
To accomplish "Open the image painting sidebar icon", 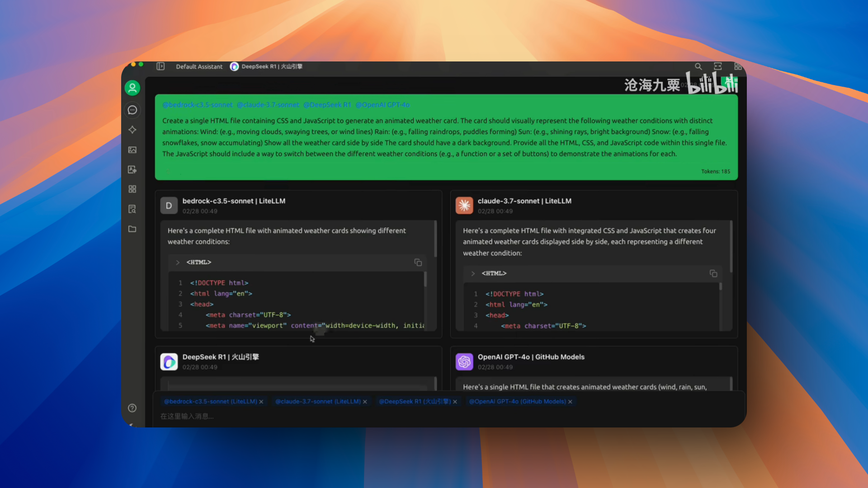I will click(x=132, y=150).
